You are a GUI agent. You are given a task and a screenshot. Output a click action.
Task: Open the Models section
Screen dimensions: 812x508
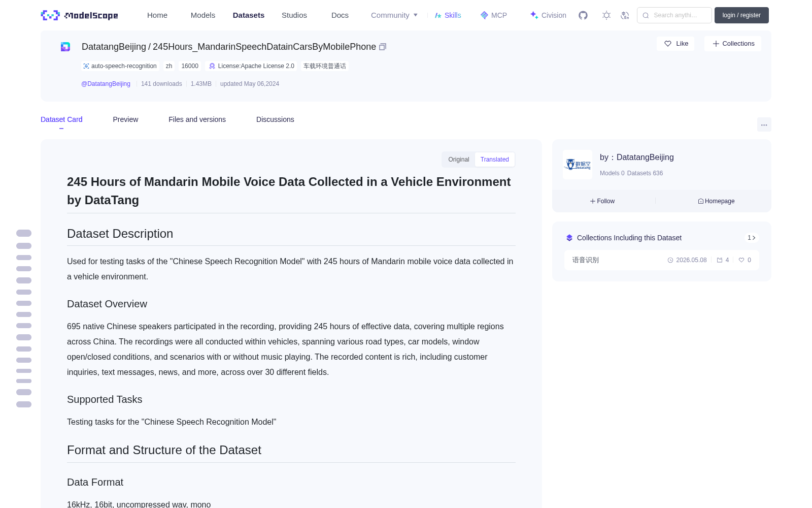[203, 15]
